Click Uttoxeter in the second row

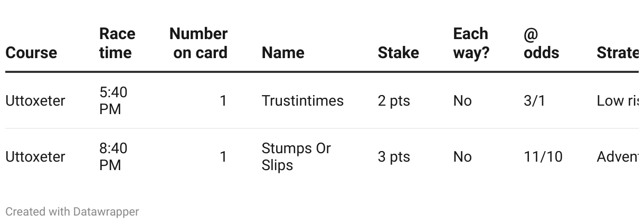point(35,157)
